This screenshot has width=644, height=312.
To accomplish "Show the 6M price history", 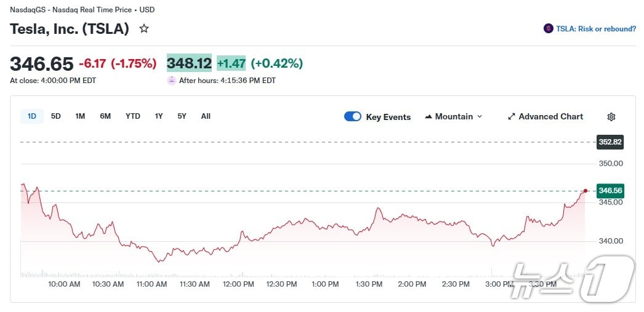I will tap(105, 116).
